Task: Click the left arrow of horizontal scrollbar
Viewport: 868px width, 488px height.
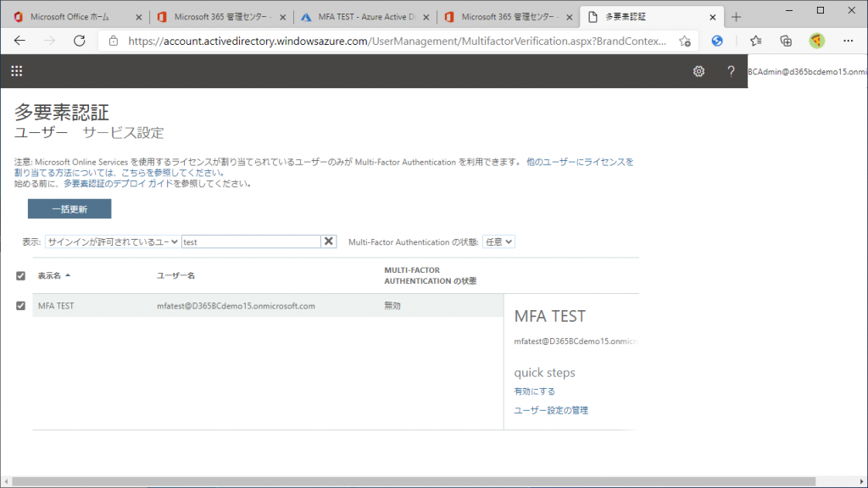Action: 6,482
